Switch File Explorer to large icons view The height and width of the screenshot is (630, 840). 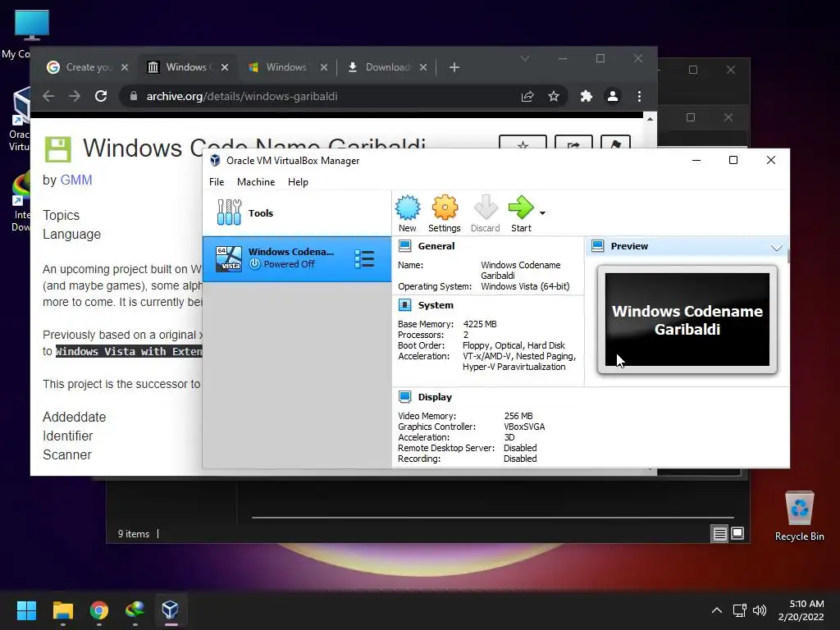click(x=737, y=533)
